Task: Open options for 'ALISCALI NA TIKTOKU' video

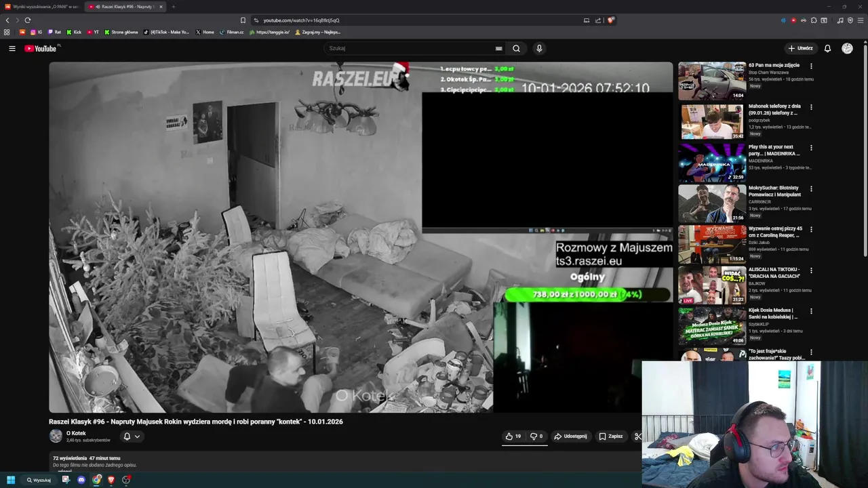Action: pos(811,270)
